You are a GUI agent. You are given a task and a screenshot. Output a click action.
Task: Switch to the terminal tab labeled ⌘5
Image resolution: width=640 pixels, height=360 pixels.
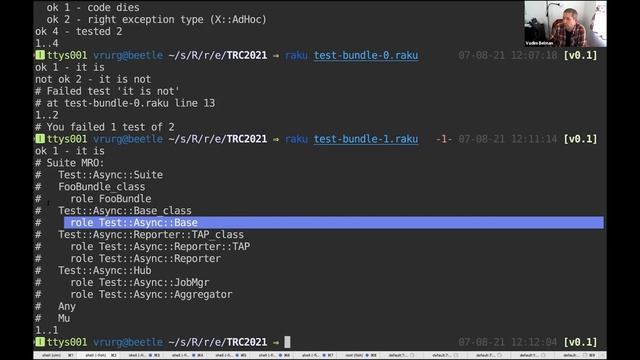pyautogui.click(x=228, y=356)
